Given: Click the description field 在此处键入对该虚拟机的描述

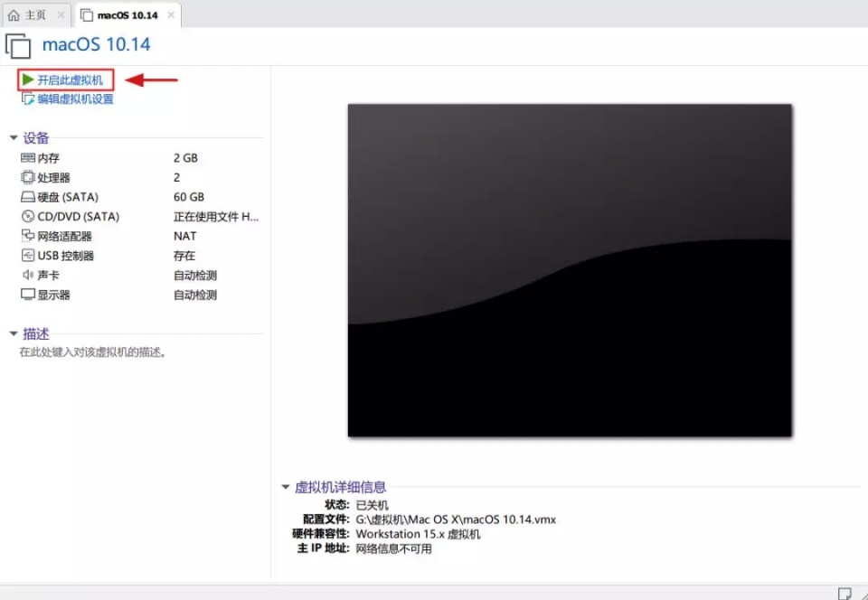Looking at the screenshot, I should tap(93, 352).
